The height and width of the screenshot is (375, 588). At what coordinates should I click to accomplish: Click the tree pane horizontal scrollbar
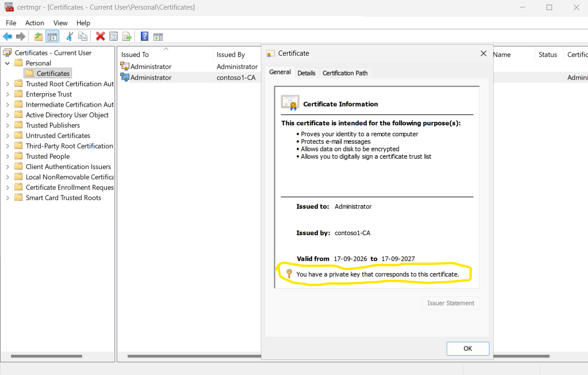pyautogui.click(x=46, y=356)
